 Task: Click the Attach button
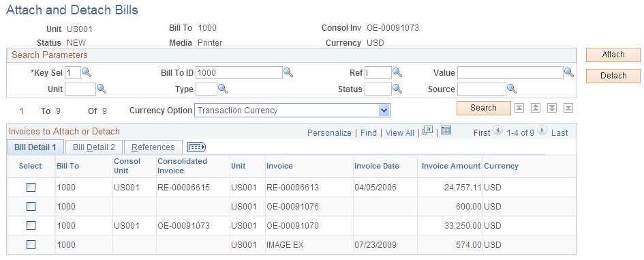[x=613, y=55]
